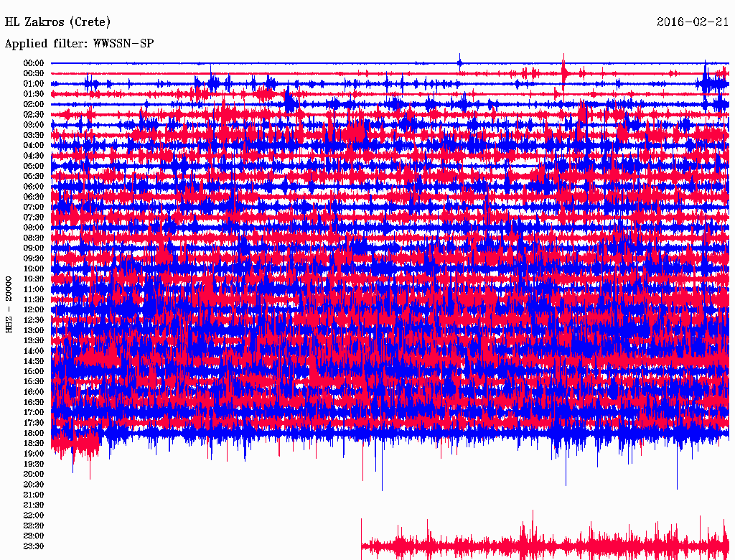
Task: Select the 12:30 time label
Action: click(x=34, y=320)
